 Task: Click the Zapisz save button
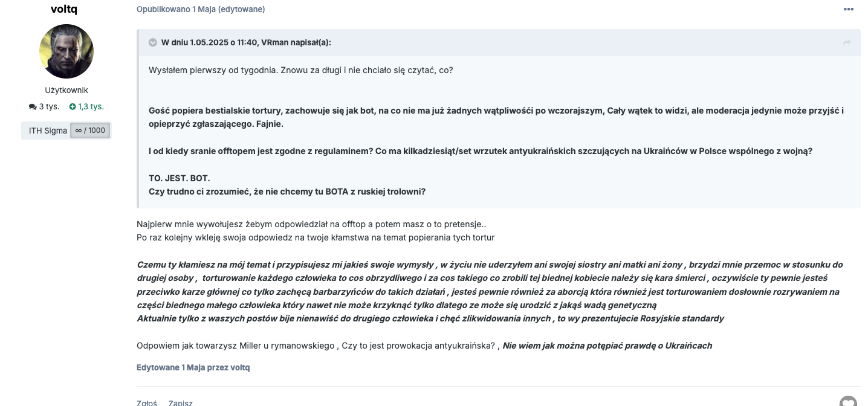click(180, 403)
